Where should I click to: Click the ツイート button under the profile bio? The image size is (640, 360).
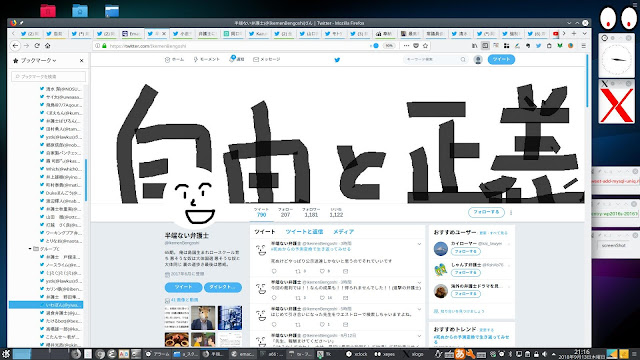coord(183,287)
